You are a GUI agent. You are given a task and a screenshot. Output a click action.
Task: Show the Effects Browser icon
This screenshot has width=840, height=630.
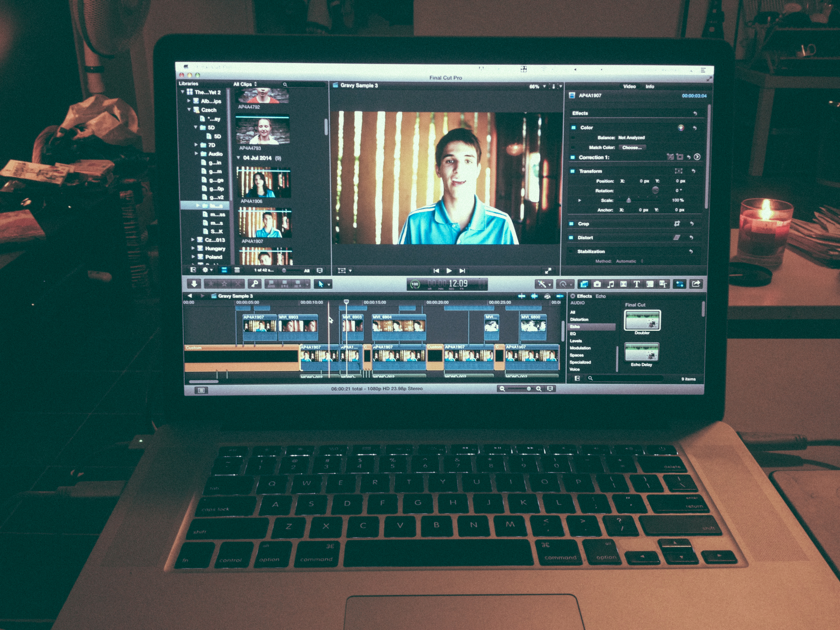584,284
